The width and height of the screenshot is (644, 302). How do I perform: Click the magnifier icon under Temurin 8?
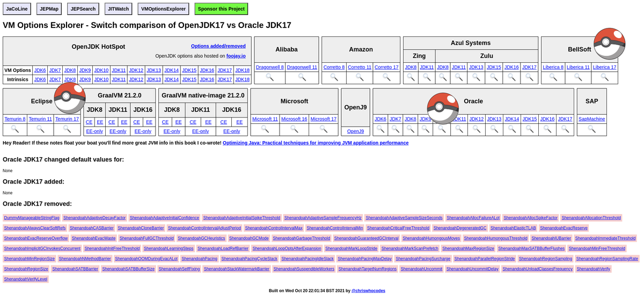[x=15, y=129]
